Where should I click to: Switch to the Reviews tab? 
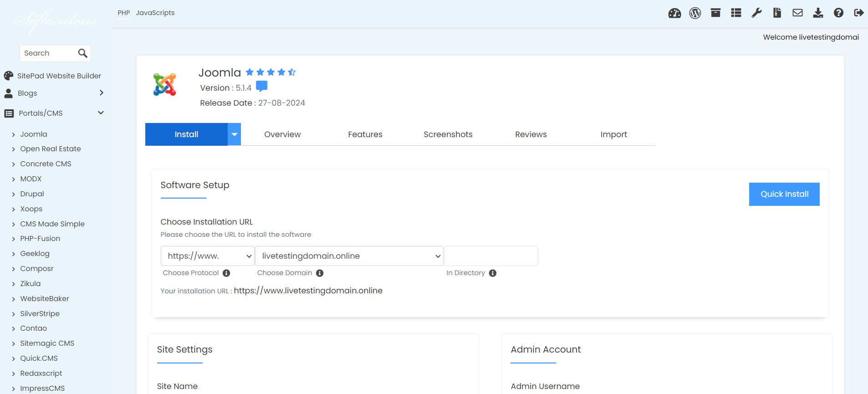pos(531,134)
